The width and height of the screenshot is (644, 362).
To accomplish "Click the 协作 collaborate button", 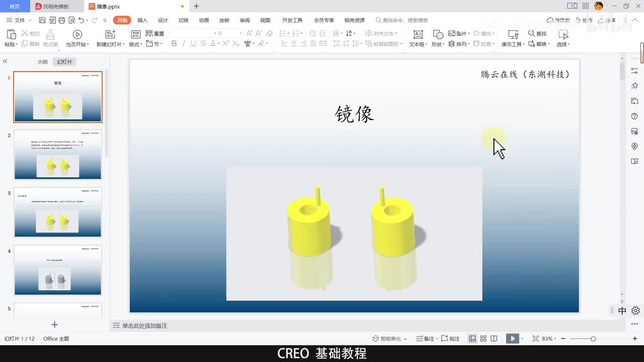I will pyautogui.click(x=584, y=20).
